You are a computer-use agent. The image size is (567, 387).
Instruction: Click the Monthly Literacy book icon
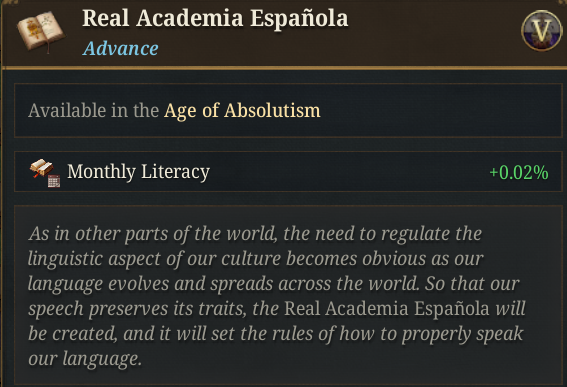point(42,169)
